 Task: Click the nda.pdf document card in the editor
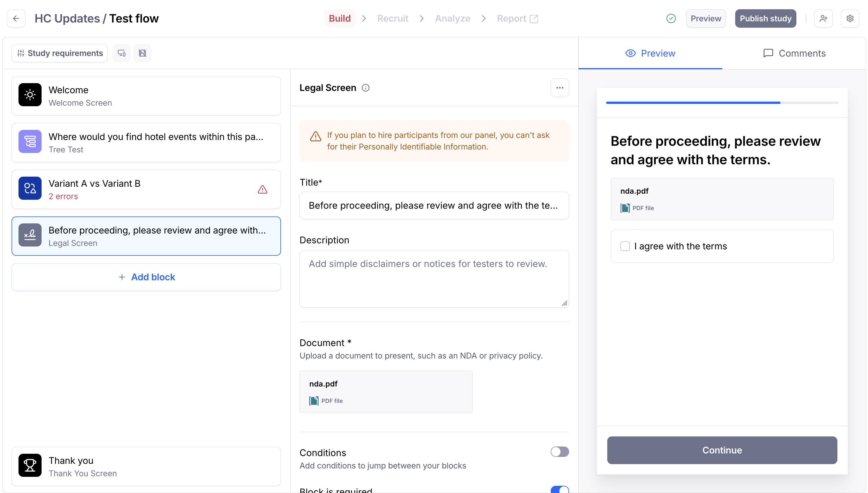[386, 392]
